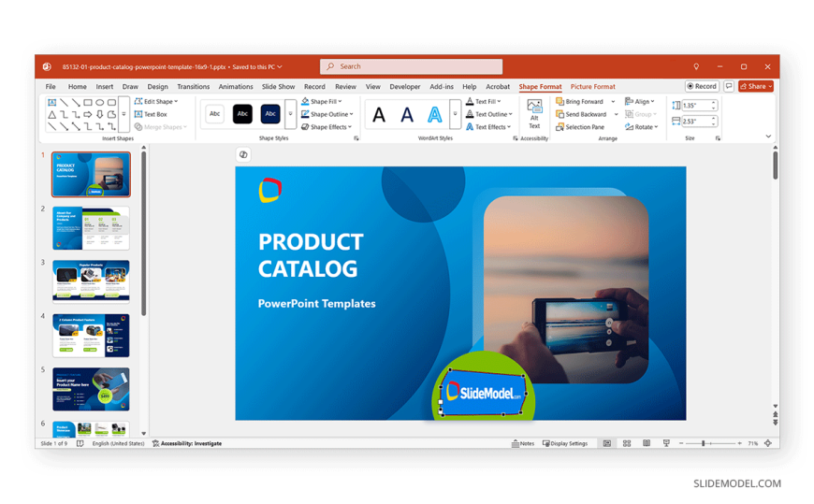This screenshot has width=814, height=504.
Task: Switch to the Design tab
Action: click(157, 87)
